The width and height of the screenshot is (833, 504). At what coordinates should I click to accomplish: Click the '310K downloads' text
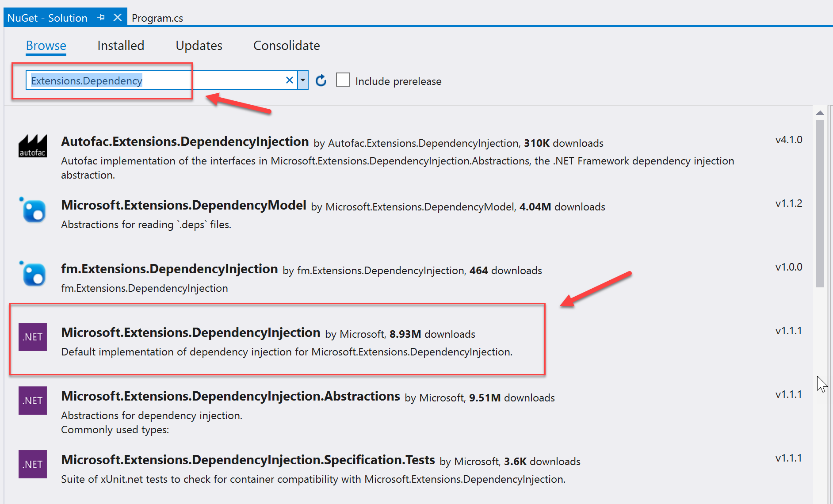point(564,143)
